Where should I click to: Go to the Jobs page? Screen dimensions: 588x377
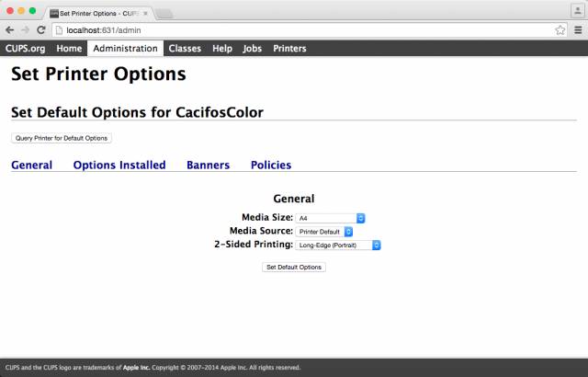click(x=252, y=49)
